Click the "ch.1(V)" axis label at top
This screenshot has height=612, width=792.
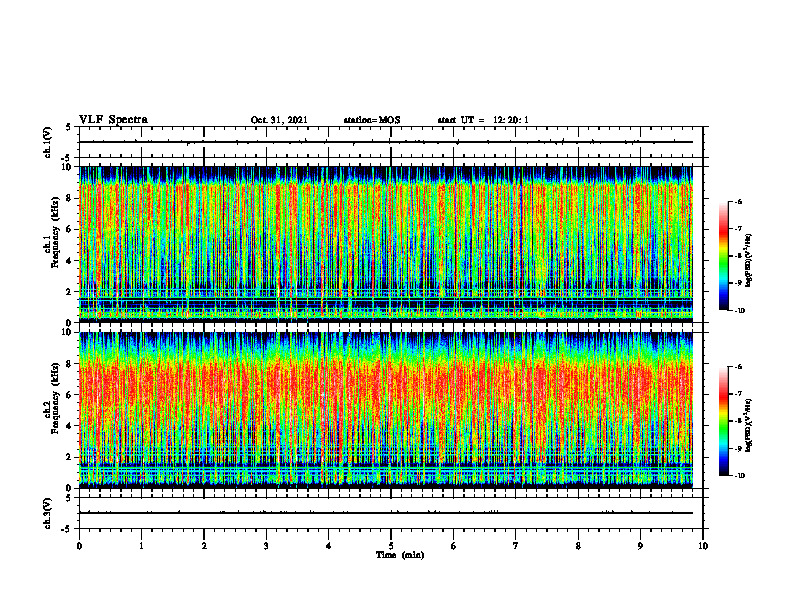[47, 142]
